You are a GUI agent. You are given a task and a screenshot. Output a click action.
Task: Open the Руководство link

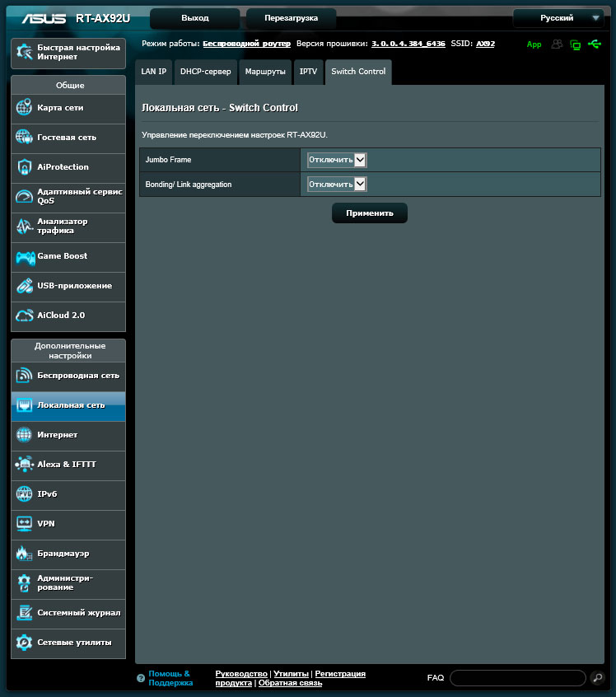tap(241, 674)
